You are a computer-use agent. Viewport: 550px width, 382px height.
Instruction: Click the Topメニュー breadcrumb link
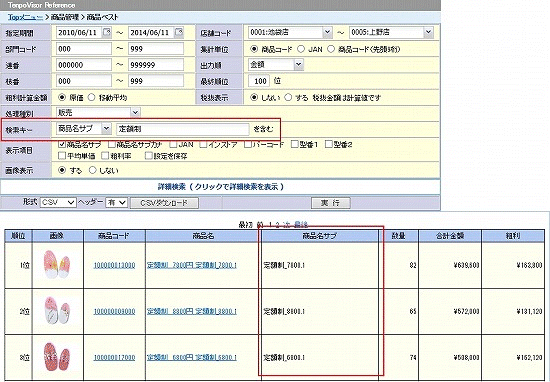25,17
